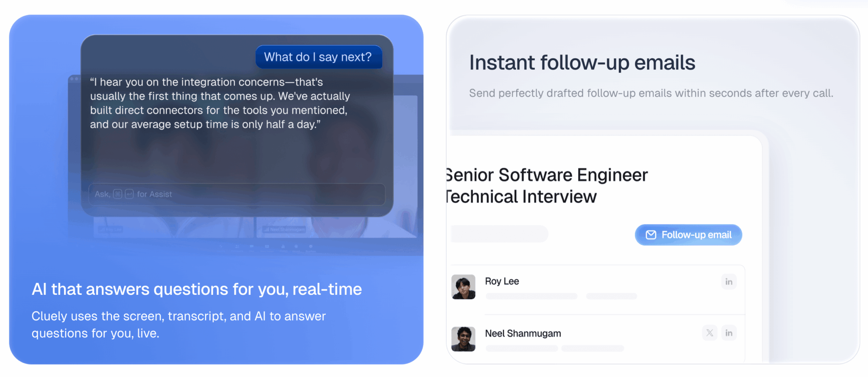The width and height of the screenshot is (868, 377).
Task: Click the "AI that answers questions" heading
Action: (197, 289)
